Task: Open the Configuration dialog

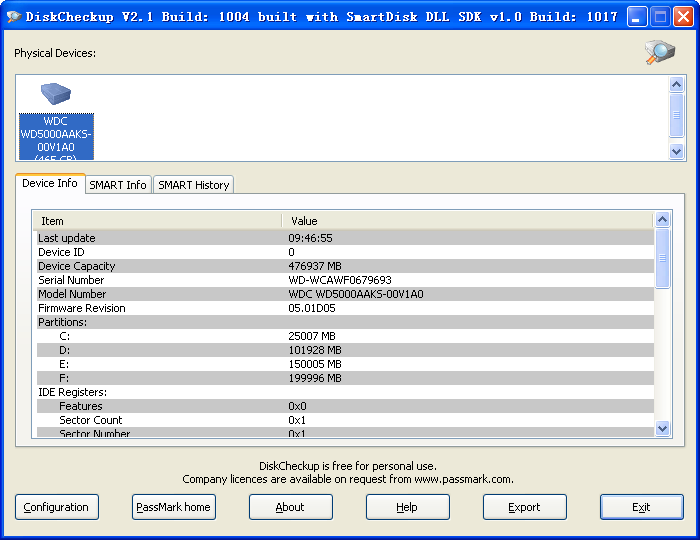Action: point(57,507)
